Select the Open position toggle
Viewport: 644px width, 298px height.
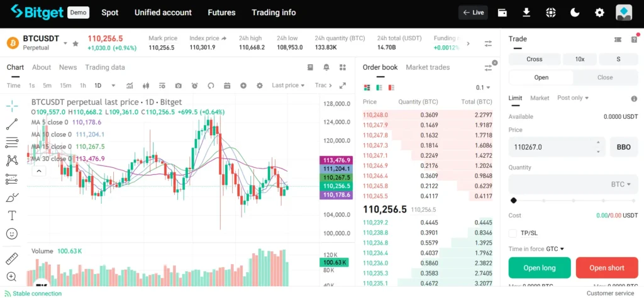(x=541, y=77)
